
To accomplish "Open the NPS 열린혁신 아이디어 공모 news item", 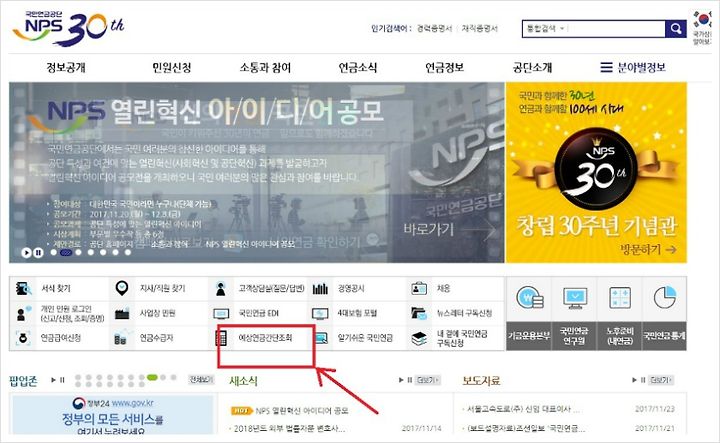I will pyautogui.click(x=302, y=410).
